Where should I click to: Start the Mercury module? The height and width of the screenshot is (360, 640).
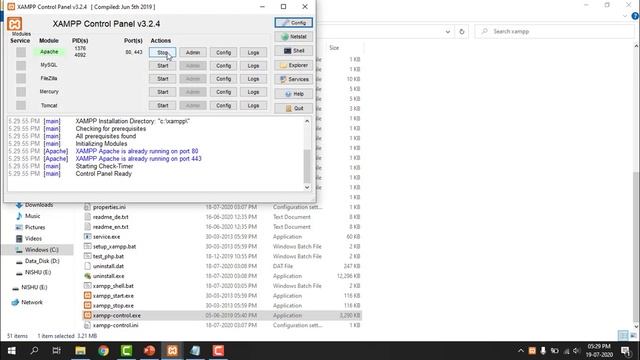pyautogui.click(x=162, y=92)
